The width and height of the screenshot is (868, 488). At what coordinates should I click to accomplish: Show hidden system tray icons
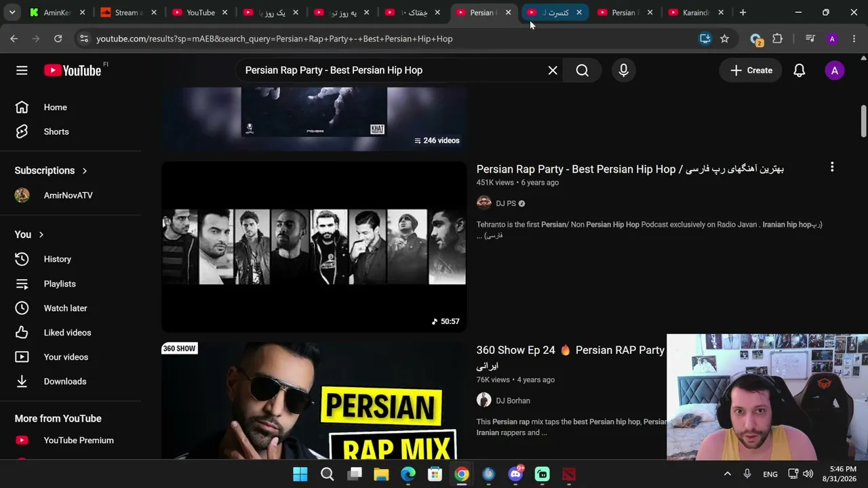pos(727,474)
